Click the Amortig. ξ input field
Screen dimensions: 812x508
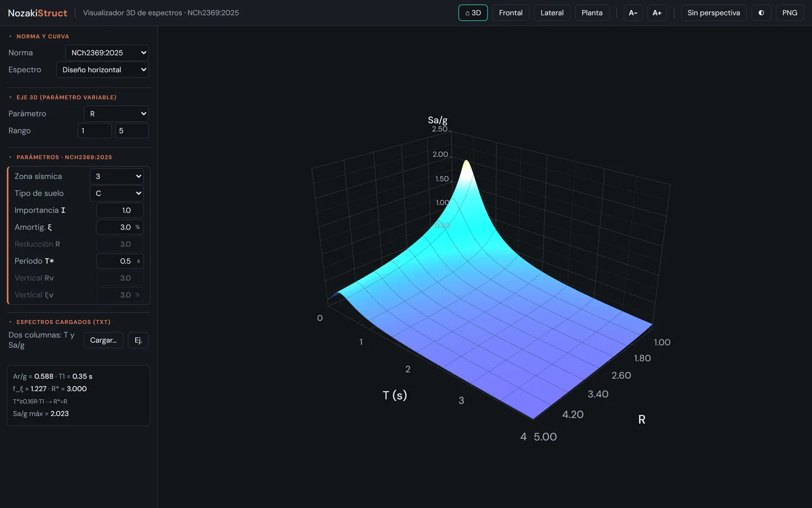[120, 227]
